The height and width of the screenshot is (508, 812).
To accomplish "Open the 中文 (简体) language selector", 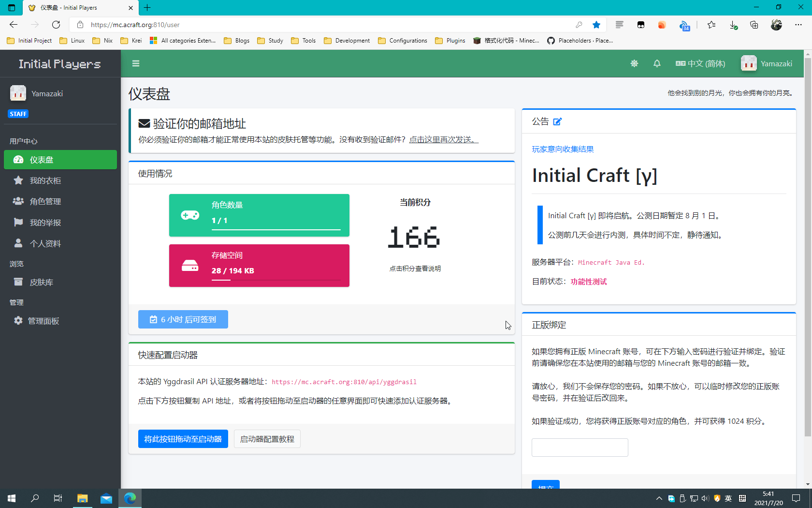I will (700, 63).
